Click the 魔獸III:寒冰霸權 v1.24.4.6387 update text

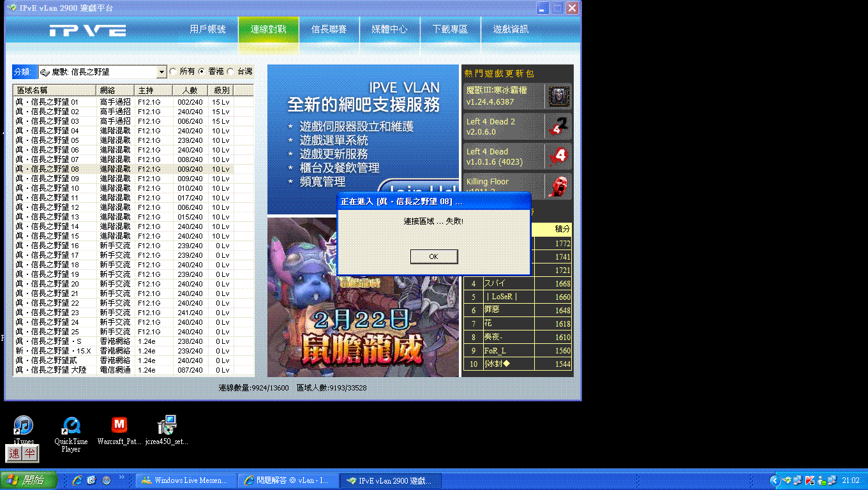point(497,96)
